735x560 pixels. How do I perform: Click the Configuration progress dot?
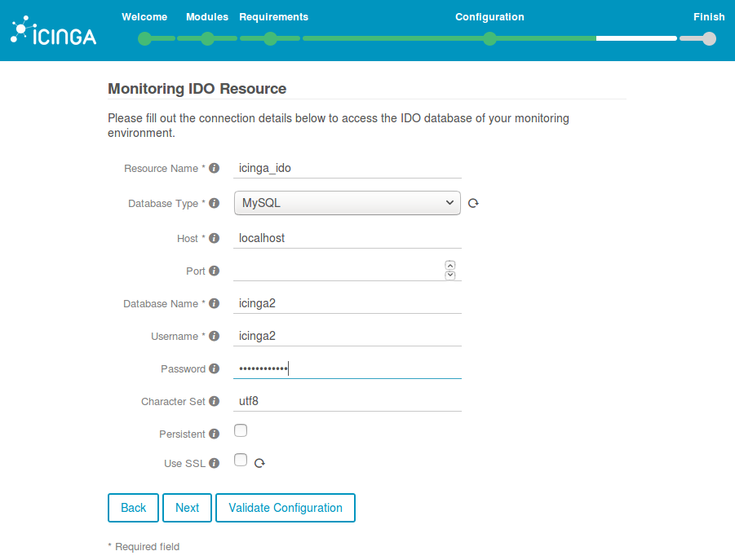click(x=489, y=39)
